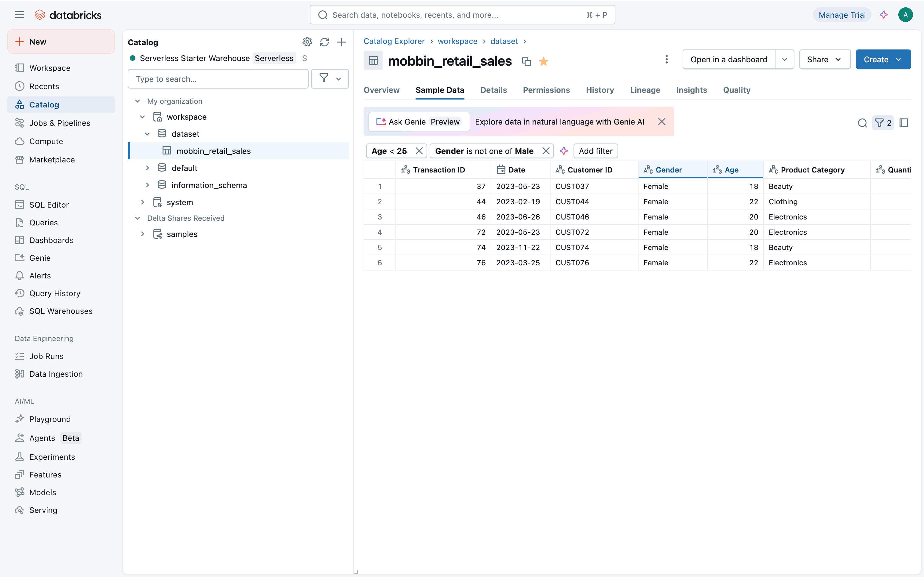Switch to the Lineage tab
The height and width of the screenshot is (577, 924).
pyautogui.click(x=644, y=90)
